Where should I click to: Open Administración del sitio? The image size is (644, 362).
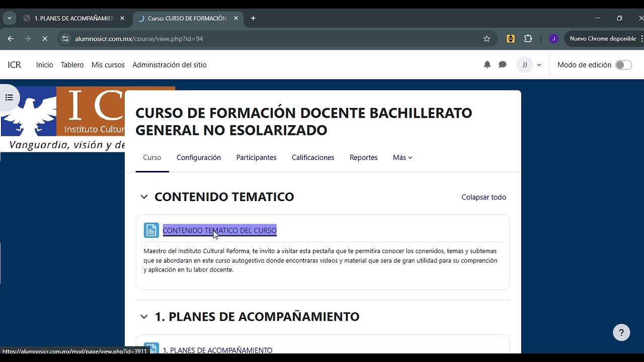point(170,65)
